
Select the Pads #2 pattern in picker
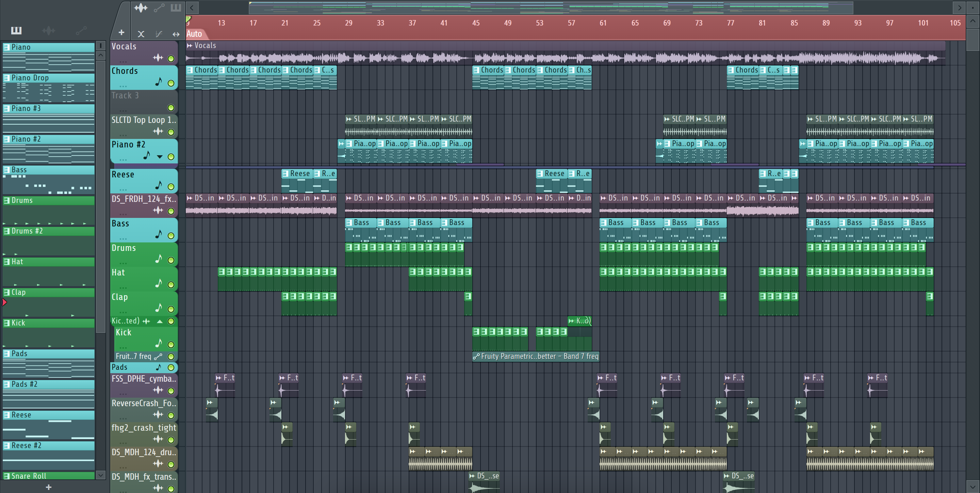pos(49,394)
